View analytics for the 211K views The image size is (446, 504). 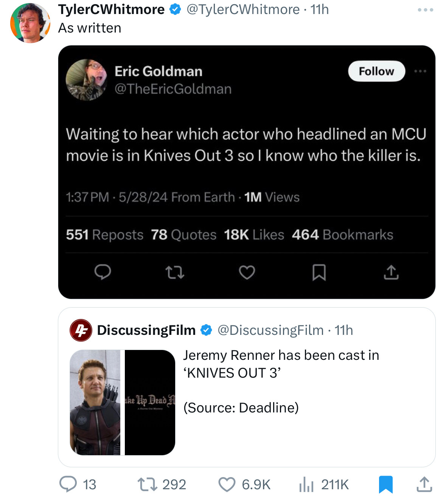click(306, 484)
